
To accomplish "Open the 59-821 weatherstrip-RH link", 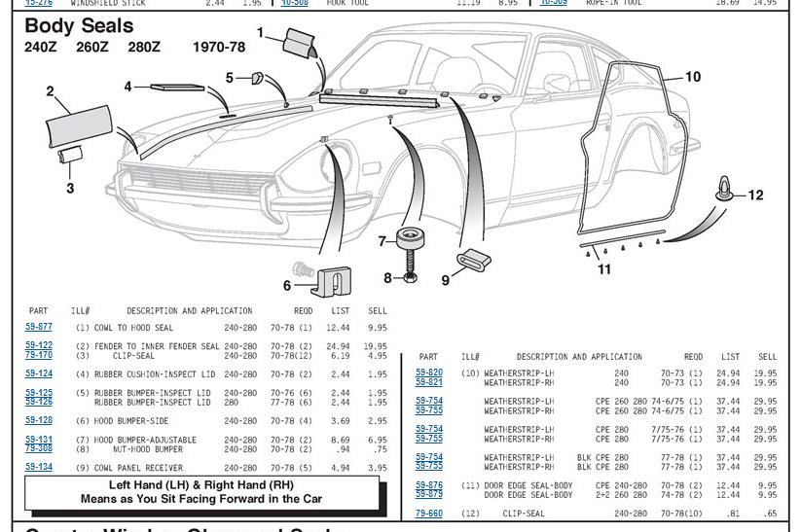I will point(429,382).
